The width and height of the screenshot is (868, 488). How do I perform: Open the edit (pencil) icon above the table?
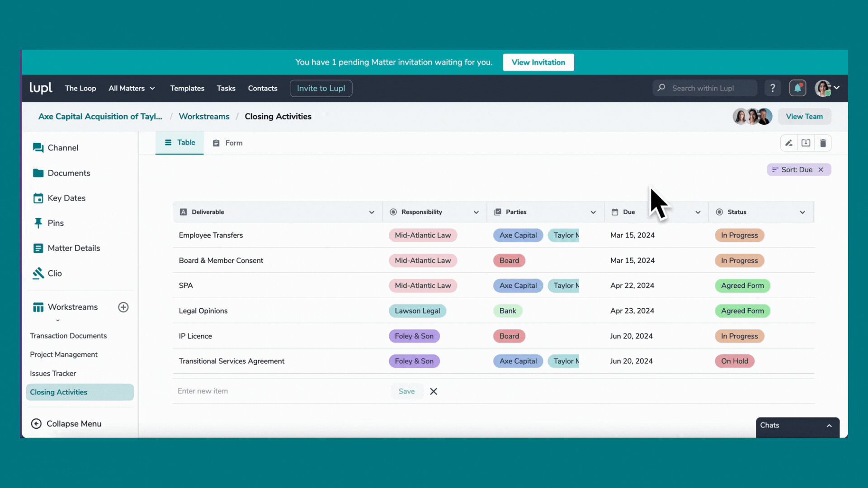(789, 142)
